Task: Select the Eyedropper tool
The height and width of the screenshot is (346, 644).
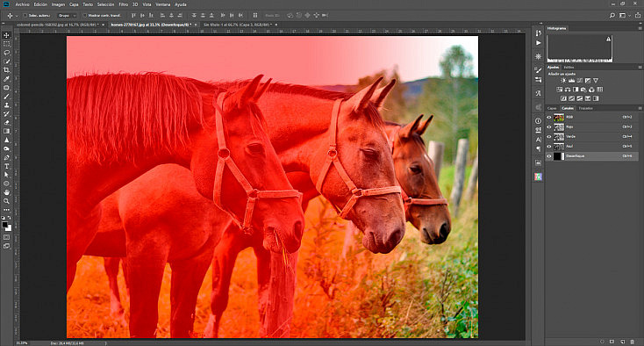Action: (6, 79)
